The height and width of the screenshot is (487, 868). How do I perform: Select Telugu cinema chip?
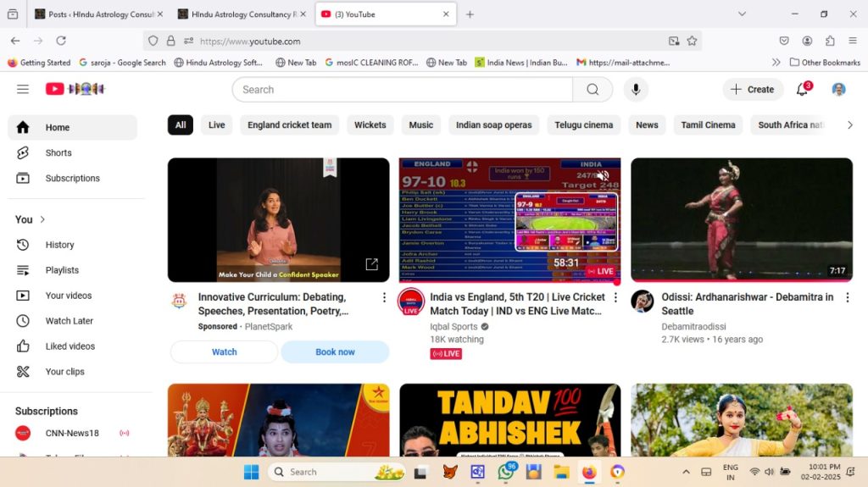[x=583, y=125]
